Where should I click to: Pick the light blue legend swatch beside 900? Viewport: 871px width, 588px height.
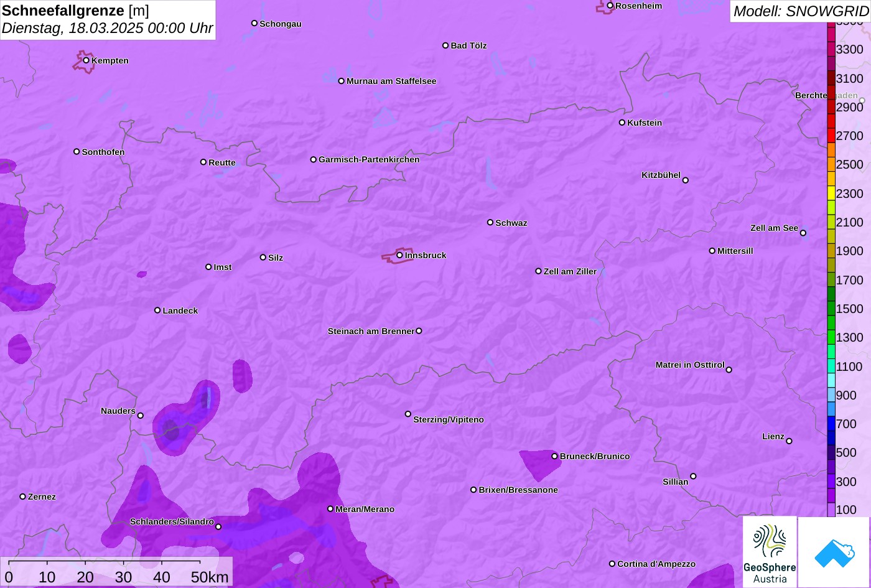831,394
